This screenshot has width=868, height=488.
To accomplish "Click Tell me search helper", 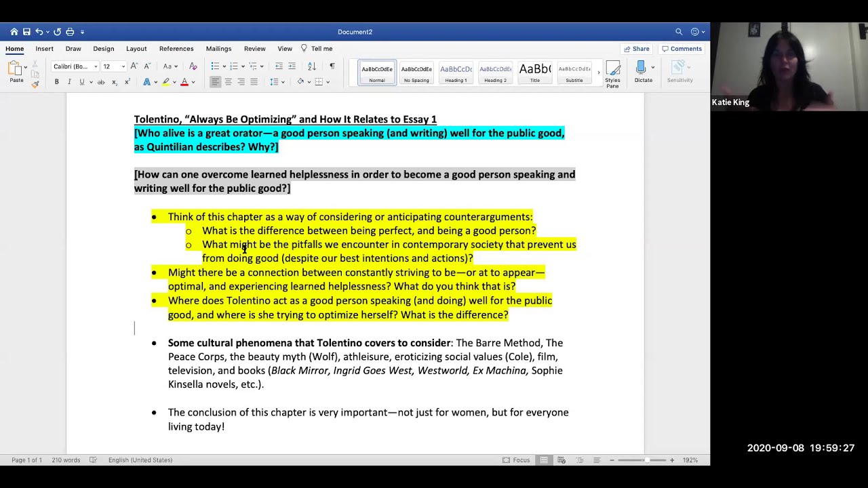I will 317,49.
